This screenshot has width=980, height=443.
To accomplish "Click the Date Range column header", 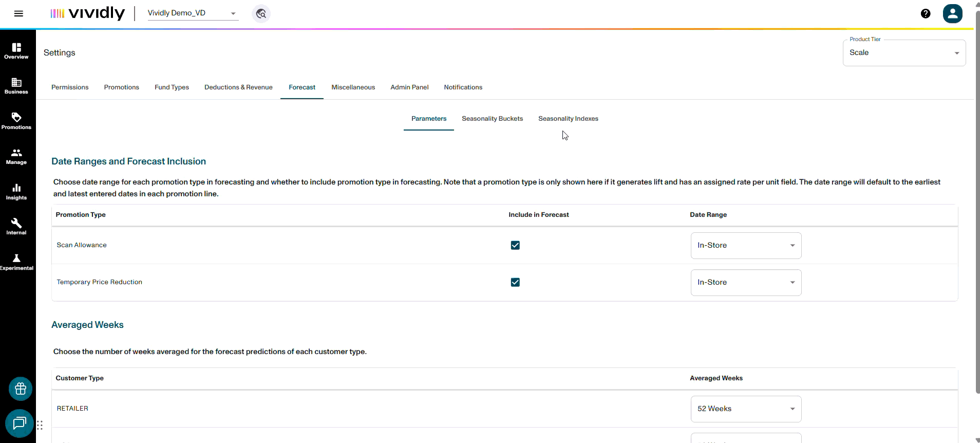I will [x=708, y=215].
